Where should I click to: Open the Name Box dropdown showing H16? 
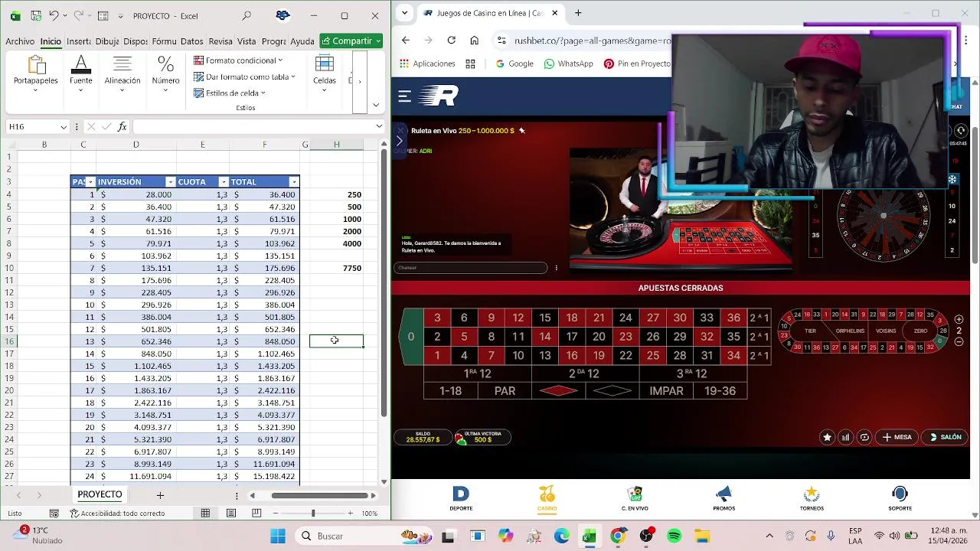64,127
